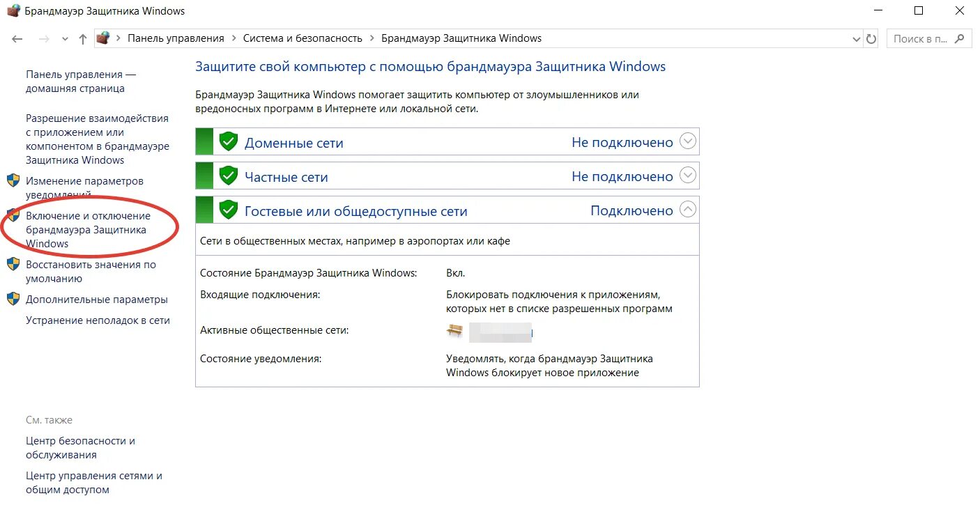Open 'Центр управления сетями и общим доступом'
This screenshot has height=512, width=980.
coord(94,483)
